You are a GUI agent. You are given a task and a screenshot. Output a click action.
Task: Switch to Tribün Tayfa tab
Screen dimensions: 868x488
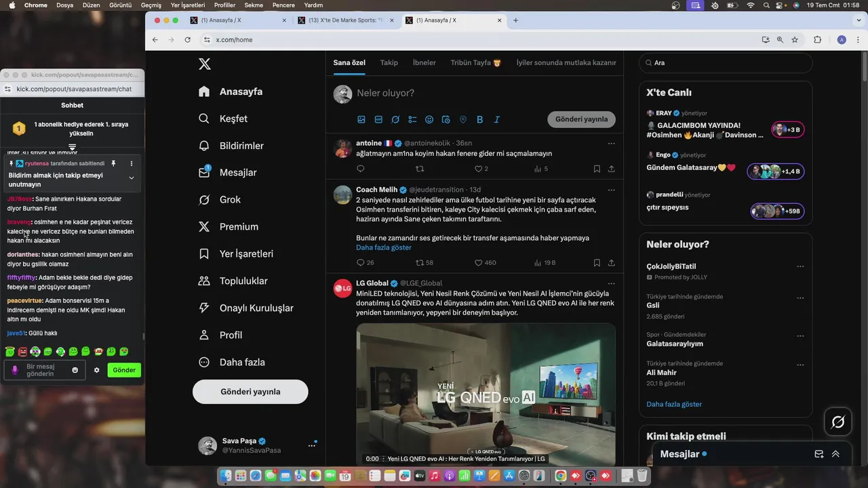pyautogui.click(x=476, y=62)
